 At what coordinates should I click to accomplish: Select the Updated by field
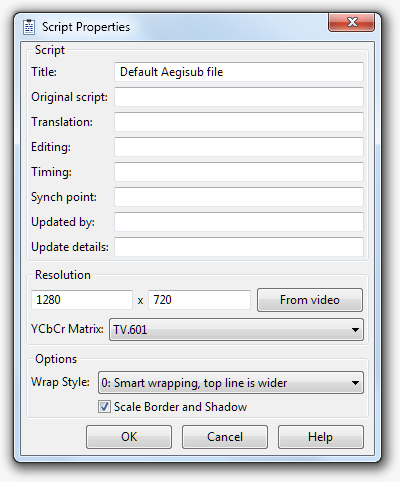point(239,222)
